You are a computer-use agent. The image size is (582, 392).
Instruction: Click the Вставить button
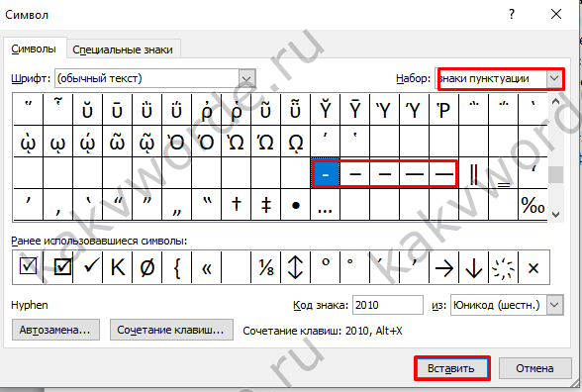[451, 368]
